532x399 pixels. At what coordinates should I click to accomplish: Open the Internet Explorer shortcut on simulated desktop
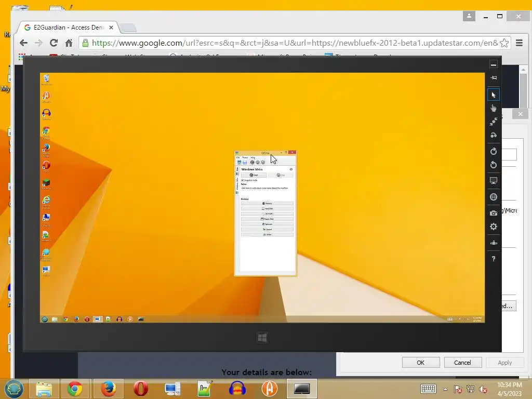pyautogui.click(x=46, y=202)
